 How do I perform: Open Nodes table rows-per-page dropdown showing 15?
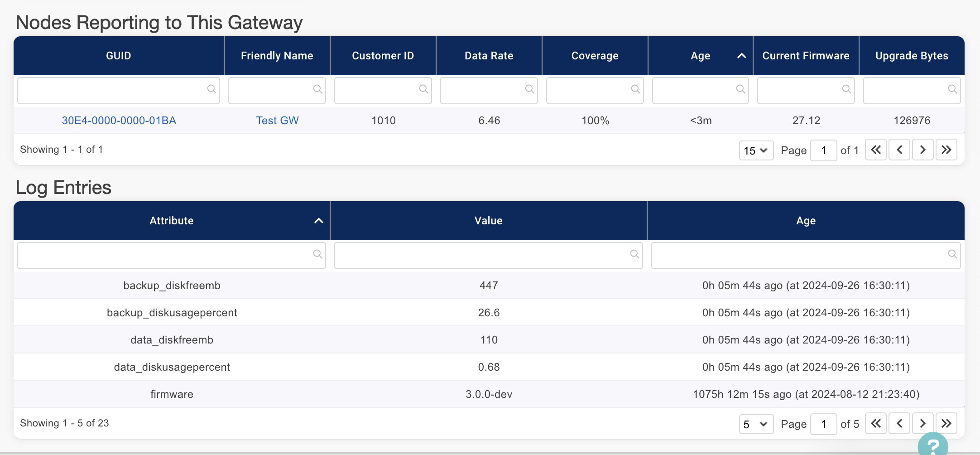pos(756,150)
